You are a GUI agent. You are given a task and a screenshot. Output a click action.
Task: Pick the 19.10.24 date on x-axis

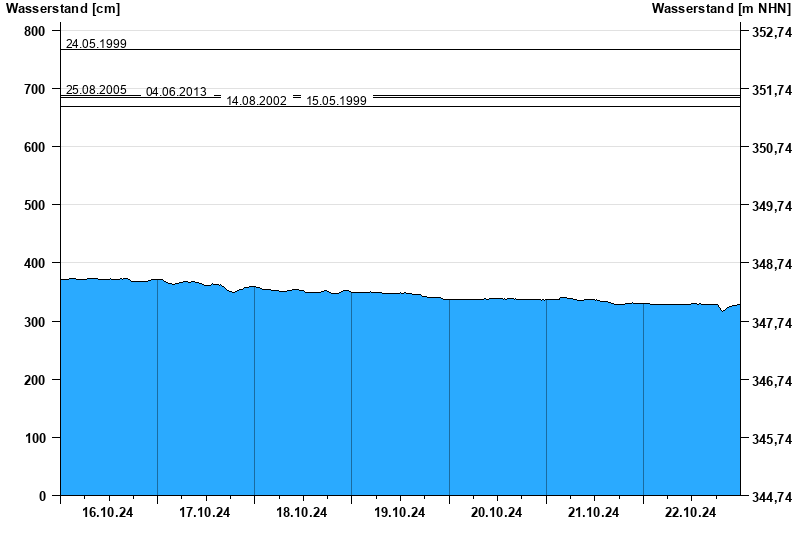[399, 513]
